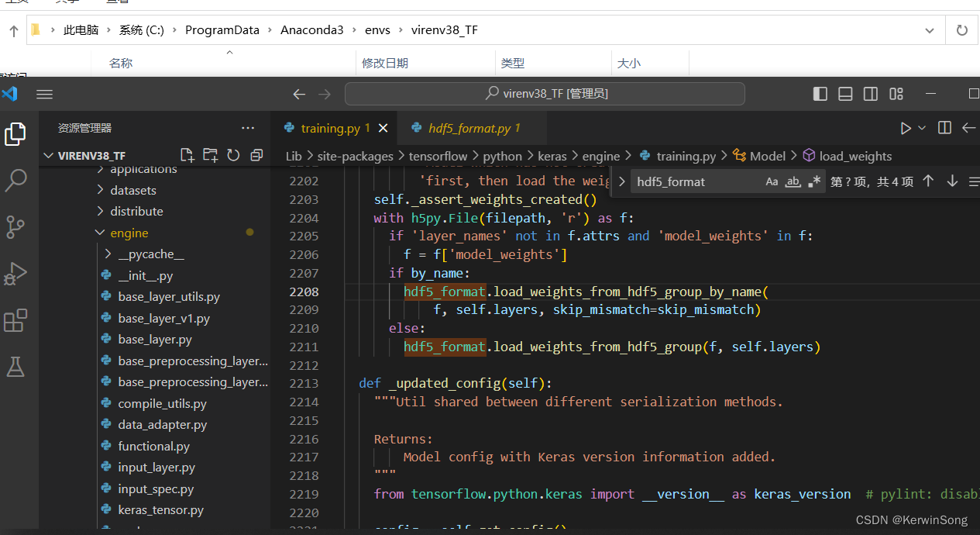Open the Testing view flask icon
Screen dimensions: 980x535
15,366
